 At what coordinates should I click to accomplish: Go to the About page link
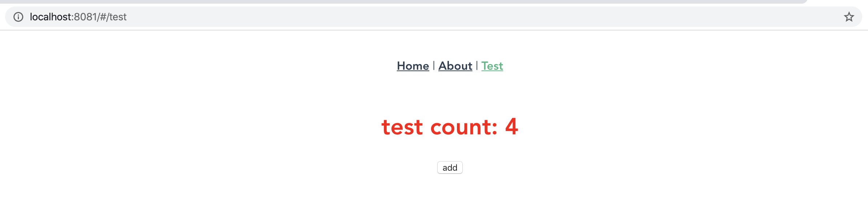pos(455,66)
